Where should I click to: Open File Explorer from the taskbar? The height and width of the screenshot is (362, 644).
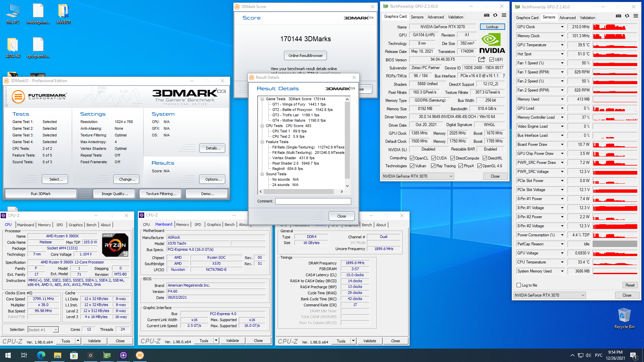click(x=57, y=355)
